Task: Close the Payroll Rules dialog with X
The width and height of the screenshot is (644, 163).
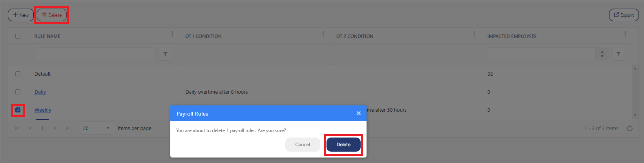Action: coord(358,113)
